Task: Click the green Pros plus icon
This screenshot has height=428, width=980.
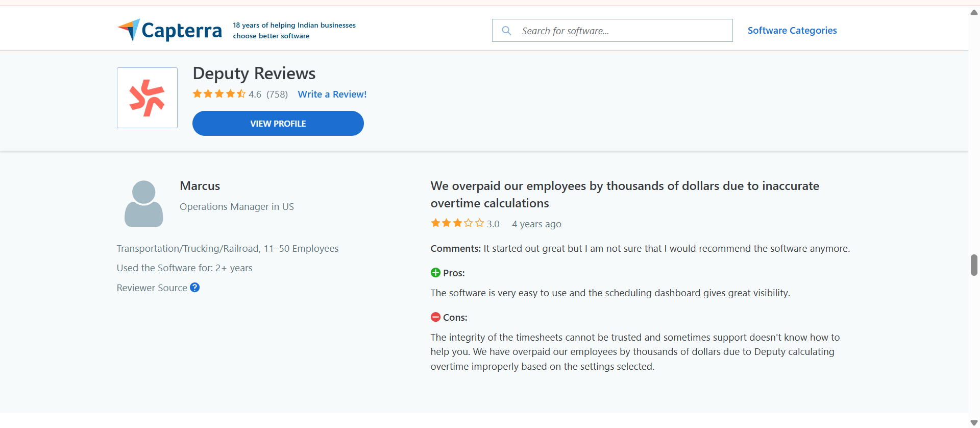Action: (x=435, y=273)
